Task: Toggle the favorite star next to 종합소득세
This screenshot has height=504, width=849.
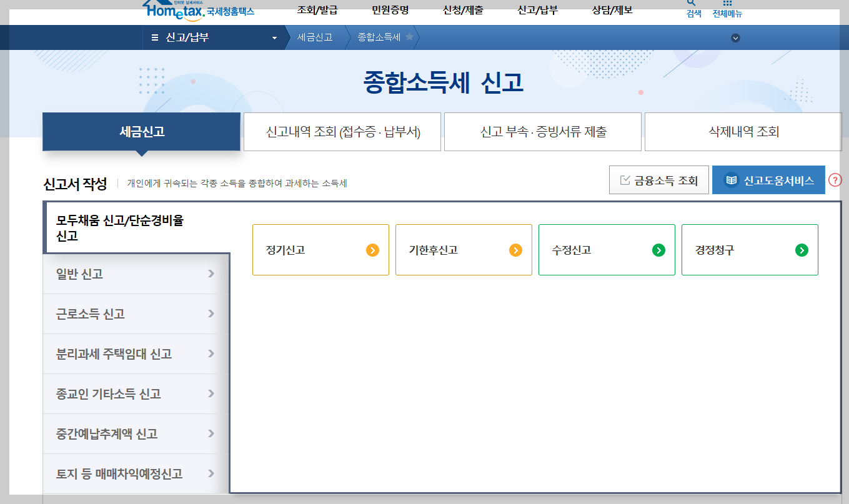Action: tap(410, 37)
